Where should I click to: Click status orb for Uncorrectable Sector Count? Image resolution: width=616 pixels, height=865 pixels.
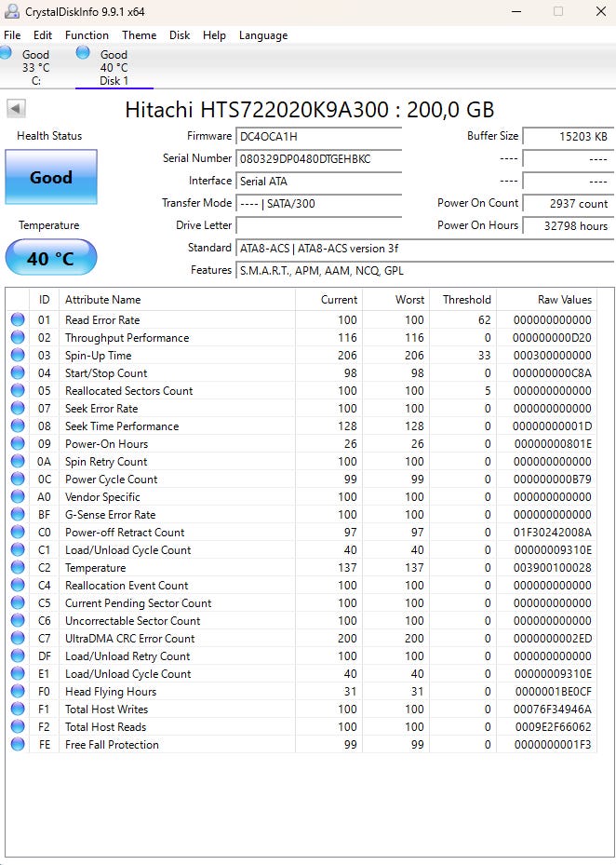[18, 620]
